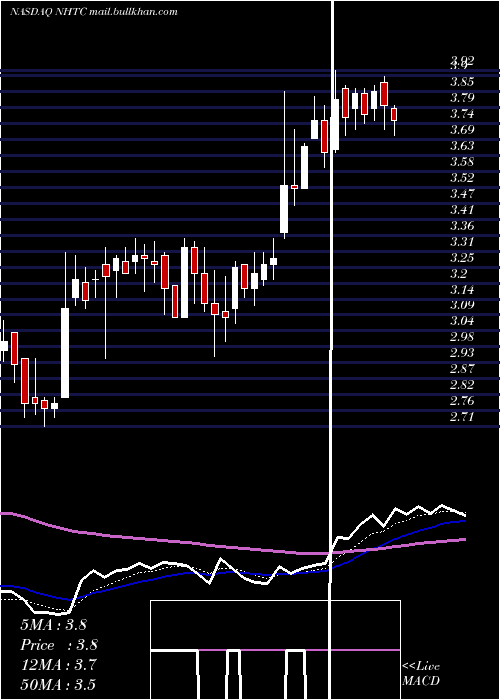The height and width of the screenshot is (700, 500).
Task: Click the 3.2 price axis label
Action: (459, 274)
